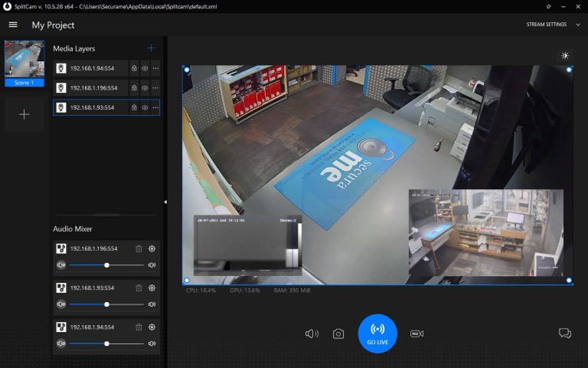Mute 192.168.1.196:554 audio
Screen dimensions: 588x368
tap(61, 265)
